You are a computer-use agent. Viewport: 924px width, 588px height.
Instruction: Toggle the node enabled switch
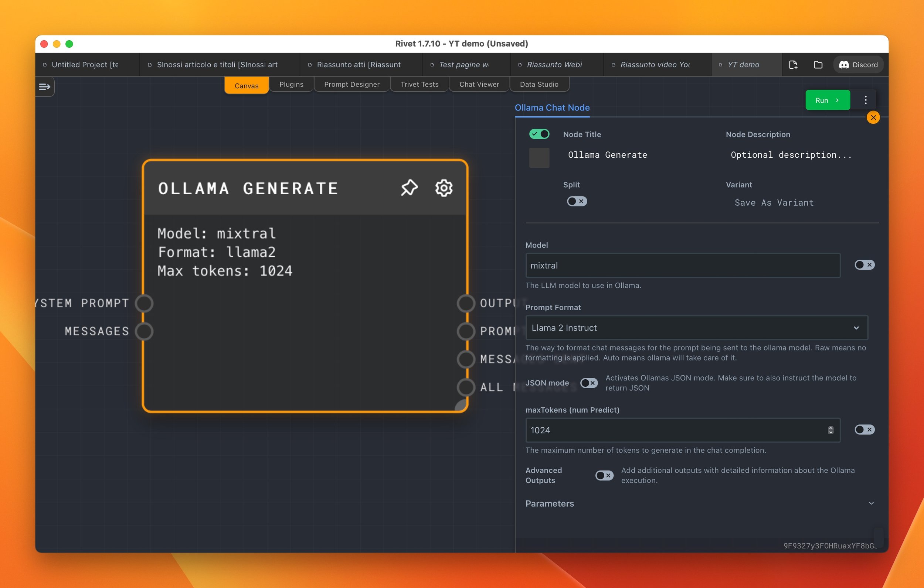[x=539, y=134]
